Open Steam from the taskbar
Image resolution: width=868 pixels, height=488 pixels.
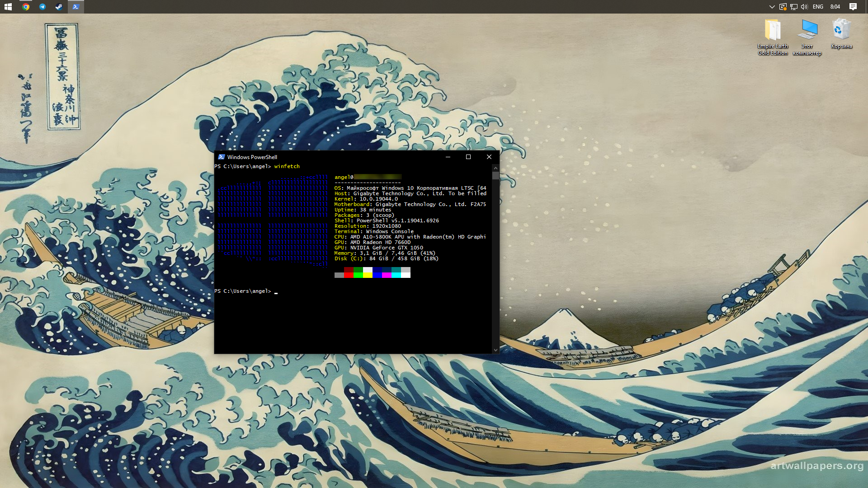(x=59, y=7)
